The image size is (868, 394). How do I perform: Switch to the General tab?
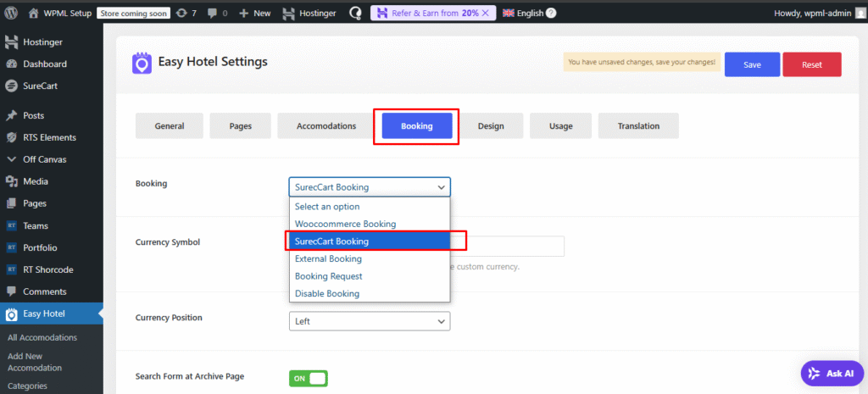pyautogui.click(x=170, y=125)
